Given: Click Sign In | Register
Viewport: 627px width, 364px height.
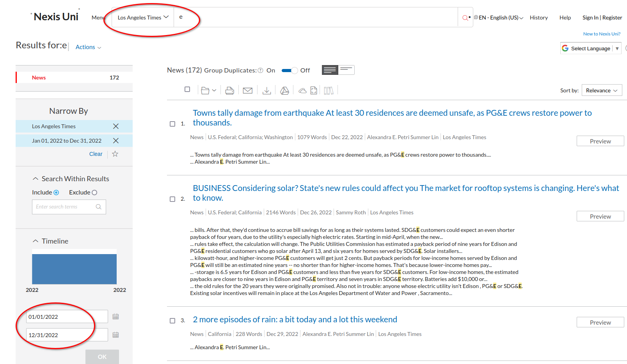Looking at the screenshot, I should coord(602,18).
